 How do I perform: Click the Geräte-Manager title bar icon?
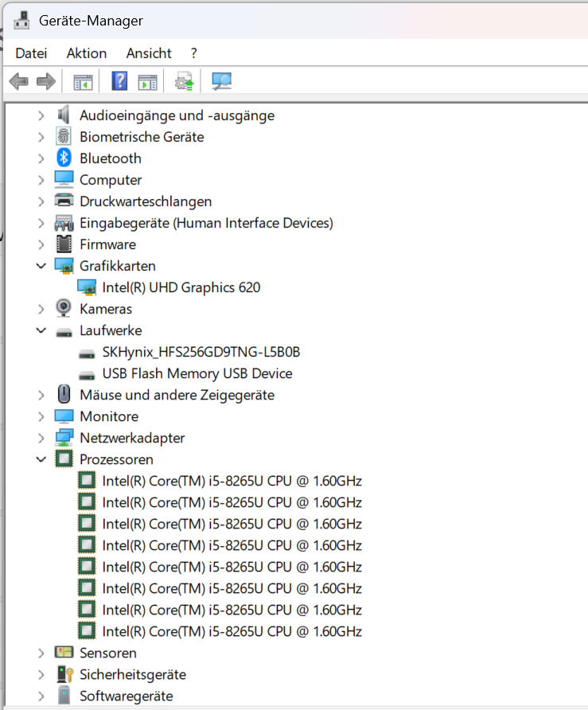point(21,21)
